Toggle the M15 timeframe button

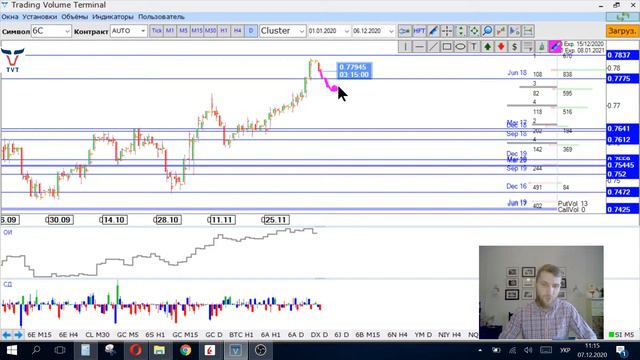(197, 31)
